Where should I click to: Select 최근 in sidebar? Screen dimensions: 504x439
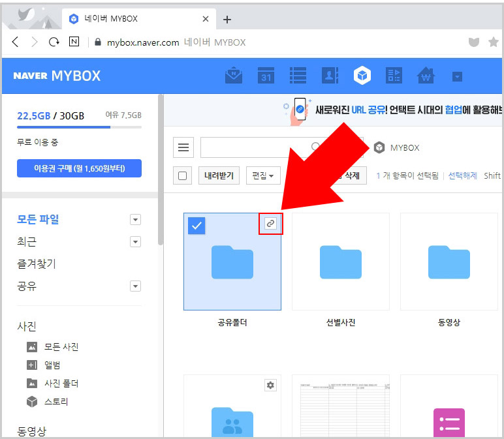tap(27, 241)
